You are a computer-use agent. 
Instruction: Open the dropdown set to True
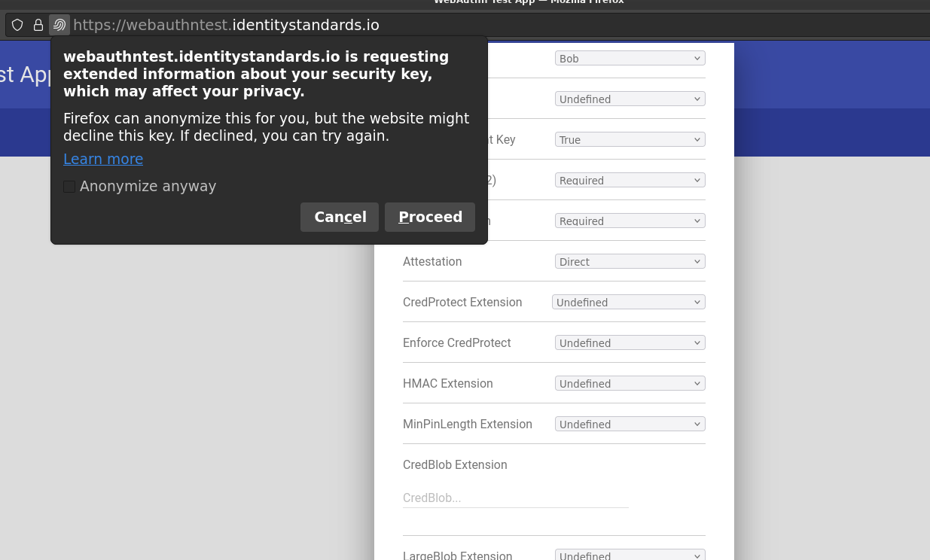(630, 139)
